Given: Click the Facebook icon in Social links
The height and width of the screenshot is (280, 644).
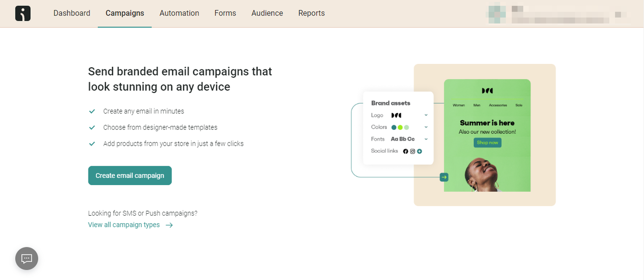Looking at the screenshot, I should [x=406, y=151].
